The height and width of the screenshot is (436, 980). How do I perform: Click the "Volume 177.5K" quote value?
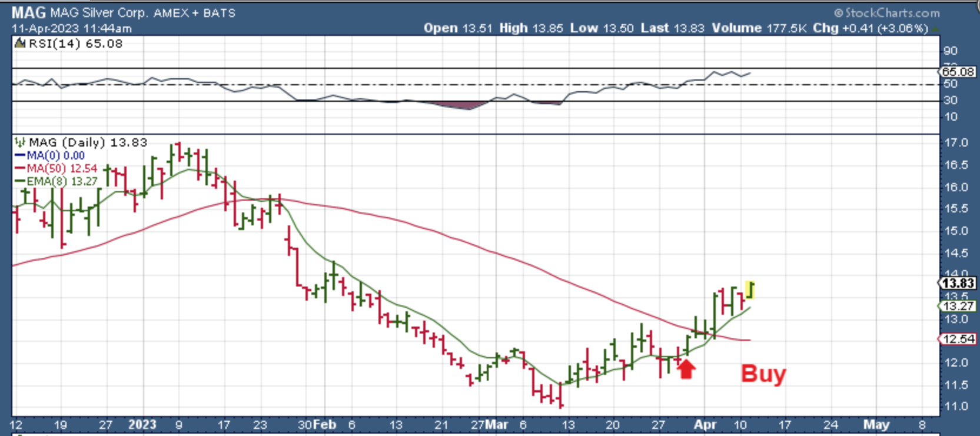pyautogui.click(x=759, y=28)
